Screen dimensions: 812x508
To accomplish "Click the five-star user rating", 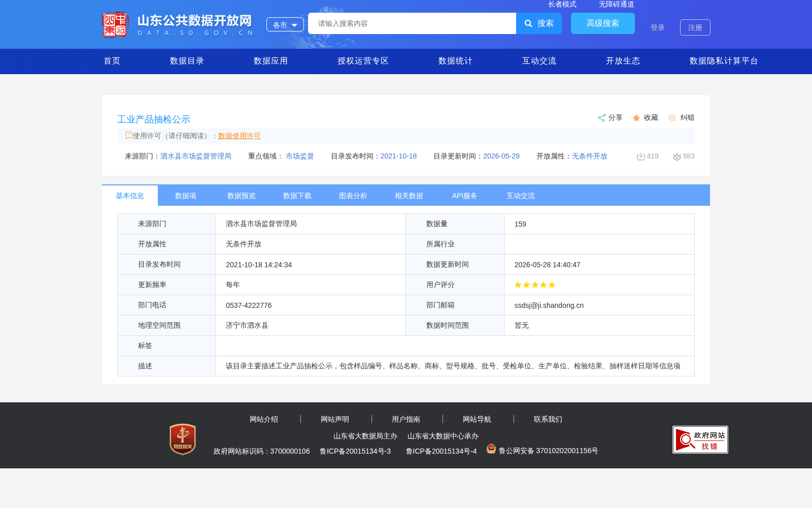I will pos(535,285).
